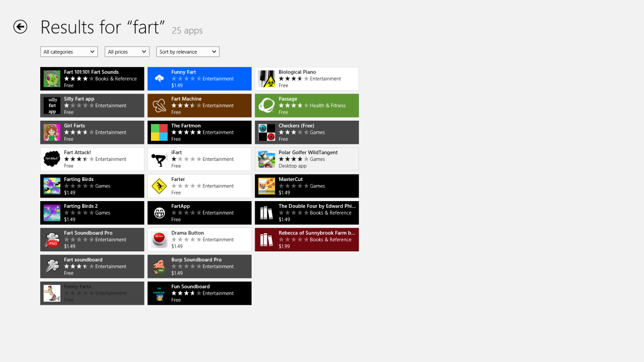Click the Passage app logo icon

click(267, 106)
